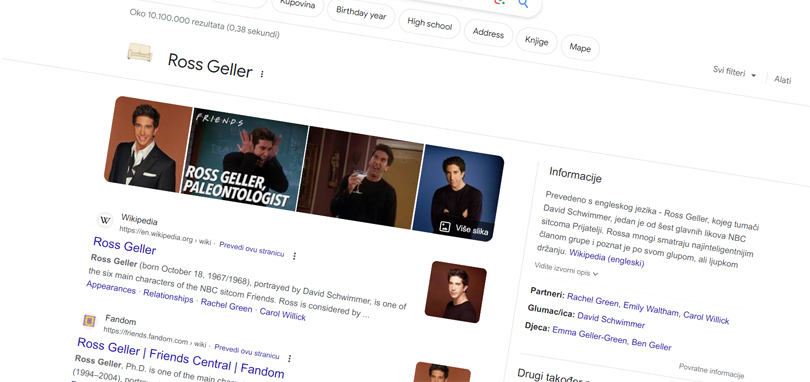Click the Fandom favicon in the second result
The width and height of the screenshot is (810, 382).
click(89, 321)
